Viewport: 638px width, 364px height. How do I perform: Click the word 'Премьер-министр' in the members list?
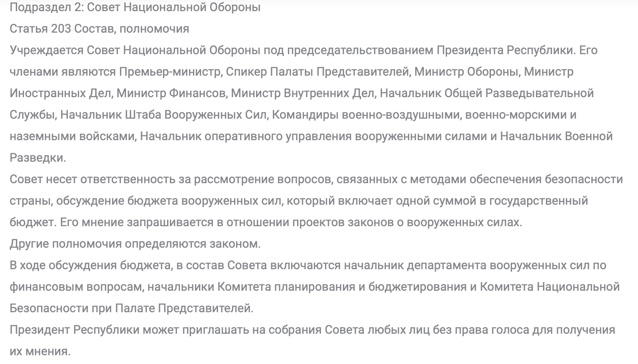click(x=170, y=72)
